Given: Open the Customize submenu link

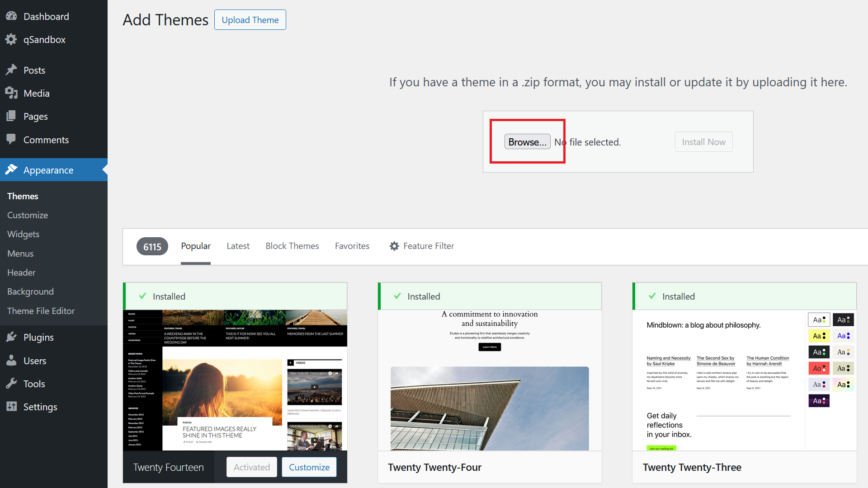Looking at the screenshot, I should 28,215.
